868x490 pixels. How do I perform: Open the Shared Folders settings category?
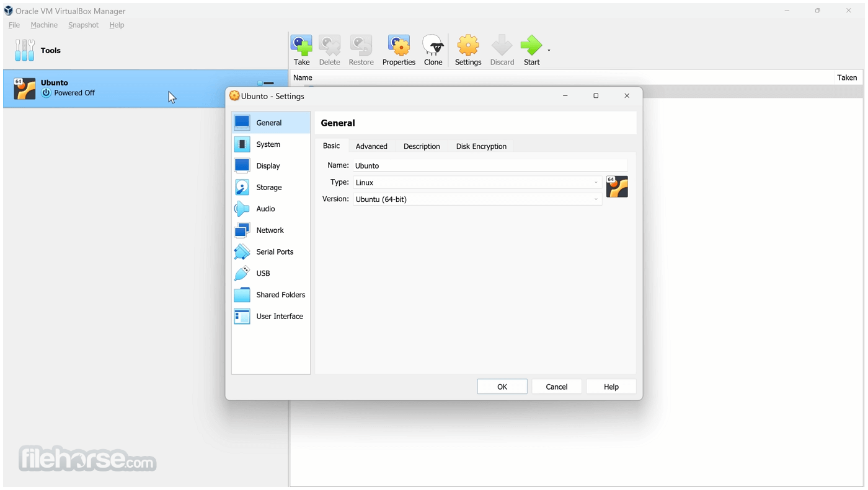pos(271,295)
